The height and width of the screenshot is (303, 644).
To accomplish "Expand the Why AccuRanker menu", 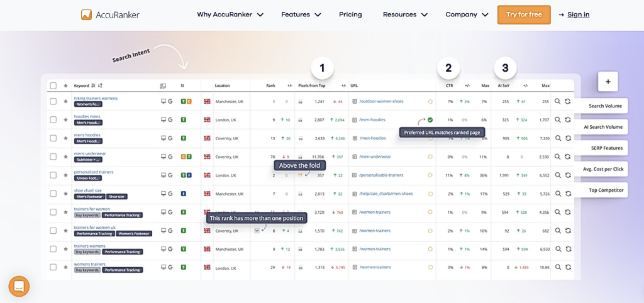I will [x=230, y=15].
